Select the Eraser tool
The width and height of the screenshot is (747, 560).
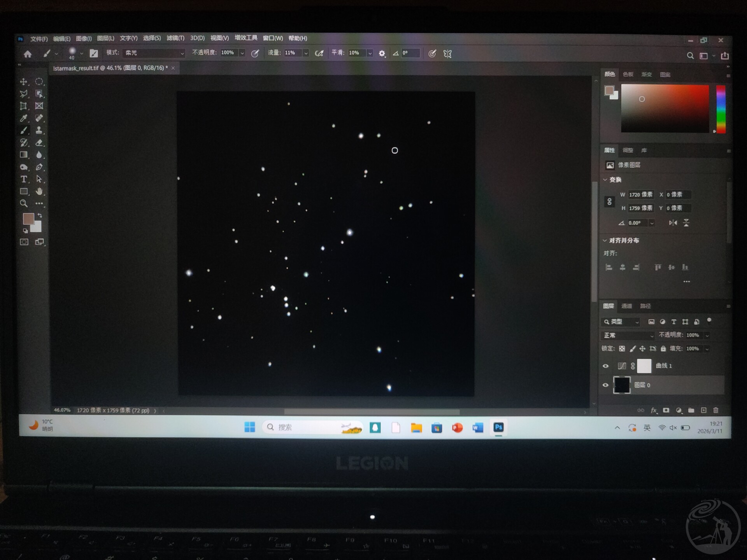[39, 143]
